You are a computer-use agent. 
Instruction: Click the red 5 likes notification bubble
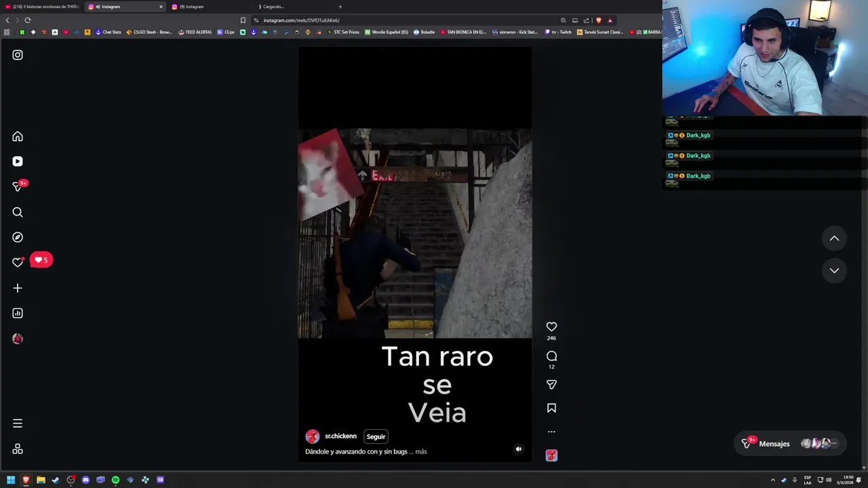tap(41, 260)
